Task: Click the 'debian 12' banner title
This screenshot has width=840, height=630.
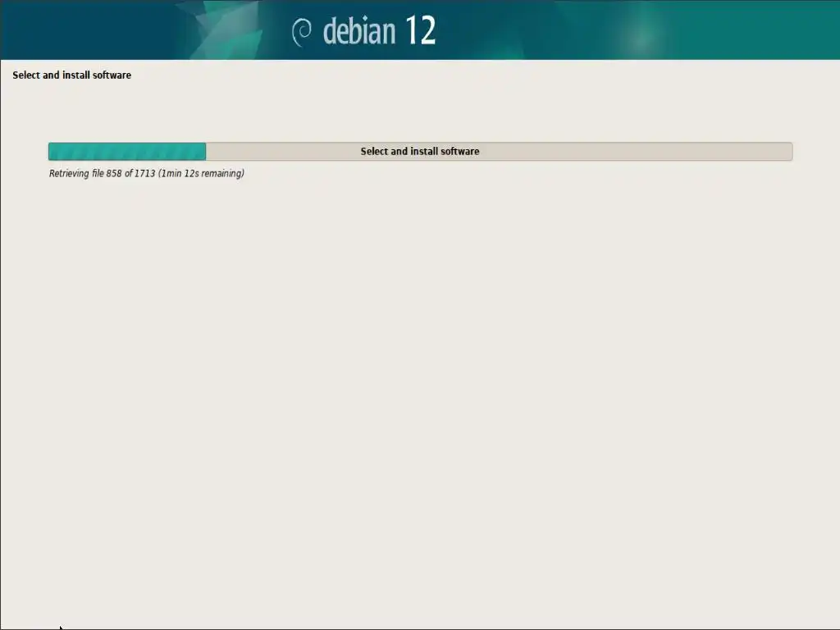Action: (x=379, y=30)
